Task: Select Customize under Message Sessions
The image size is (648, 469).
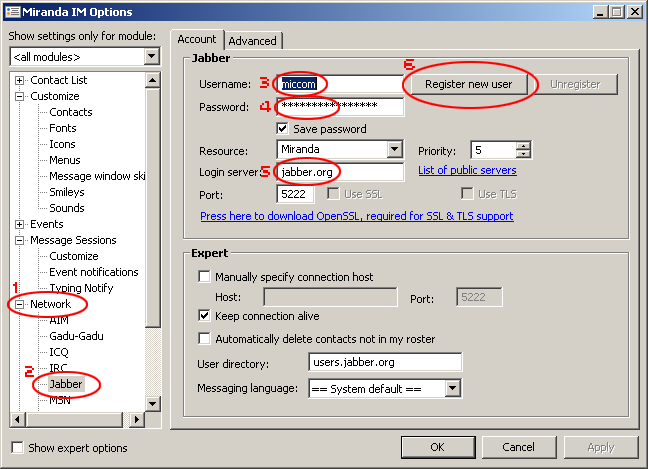Action: click(x=74, y=256)
